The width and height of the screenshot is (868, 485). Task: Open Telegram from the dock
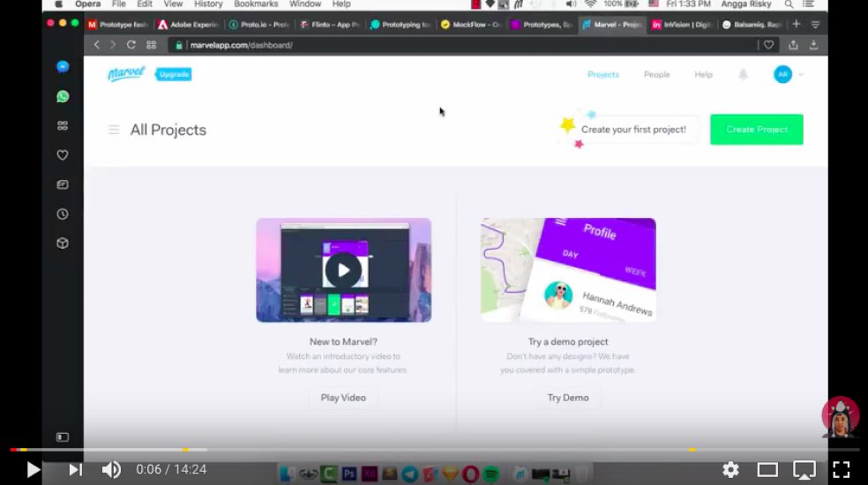409,474
